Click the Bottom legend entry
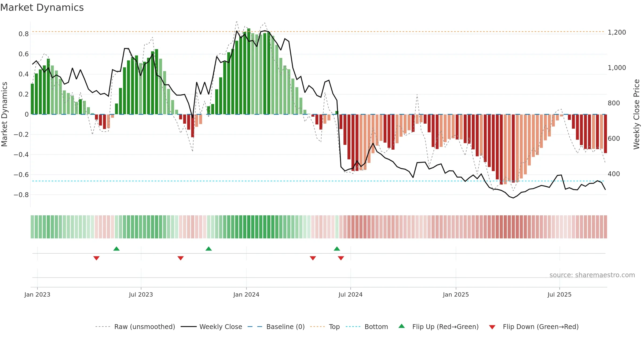This screenshot has width=644, height=362. (367, 327)
